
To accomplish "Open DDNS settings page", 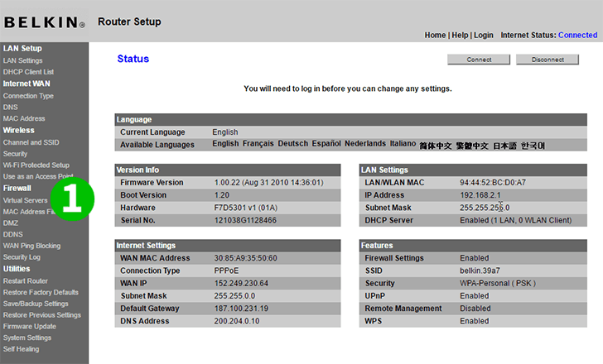I will pyautogui.click(x=12, y=234).
